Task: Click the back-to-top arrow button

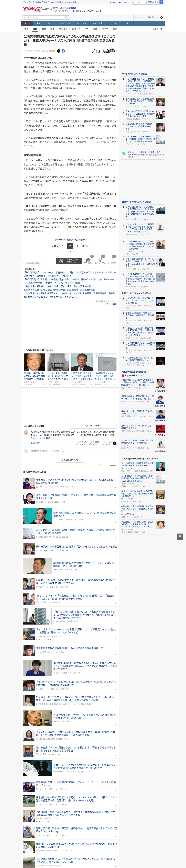Action: [180, 537]
